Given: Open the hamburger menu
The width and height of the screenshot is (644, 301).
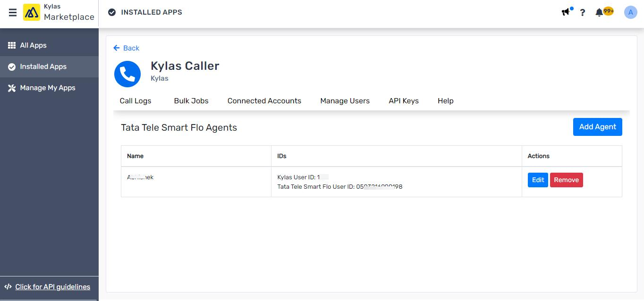Looking at the screenshot, I should click(13, 13).
